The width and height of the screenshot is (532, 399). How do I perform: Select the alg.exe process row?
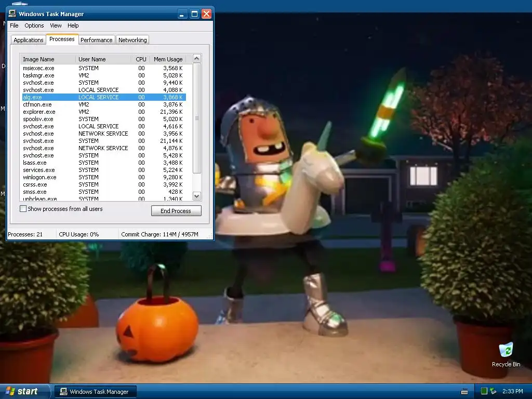(x=103, y=97)
